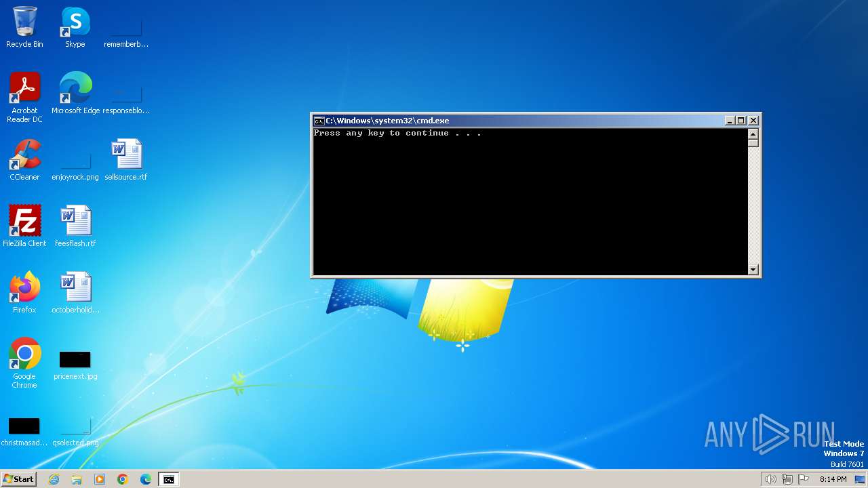Open the Action Center flag icon
Viewport: 868px width, 488px height.
(x=804, y=479)
